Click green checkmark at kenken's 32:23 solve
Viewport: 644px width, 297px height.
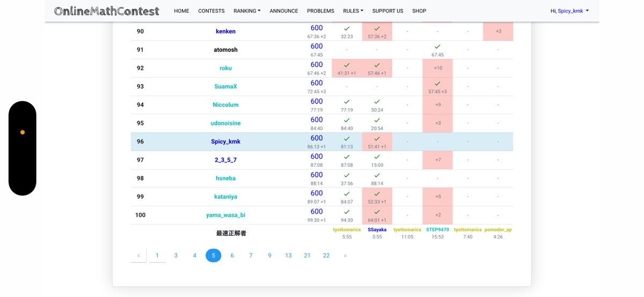point(347,28)
